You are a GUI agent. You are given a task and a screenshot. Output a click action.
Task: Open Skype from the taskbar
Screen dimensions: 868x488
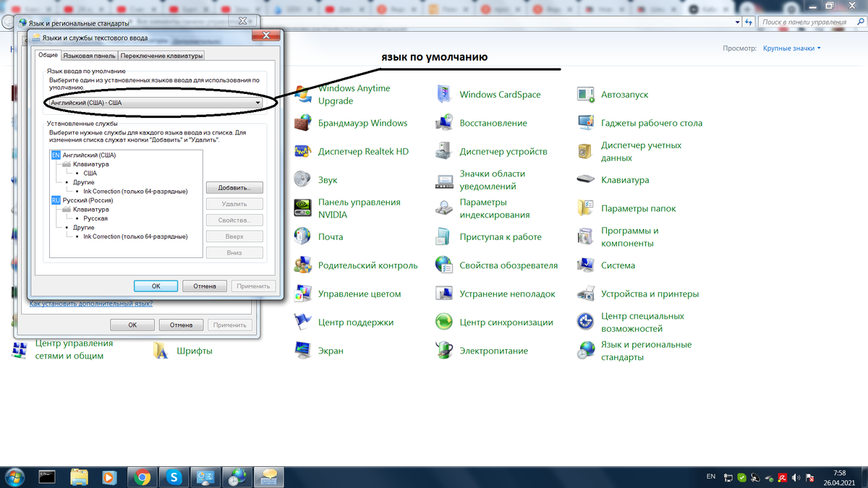coord(174,477)
